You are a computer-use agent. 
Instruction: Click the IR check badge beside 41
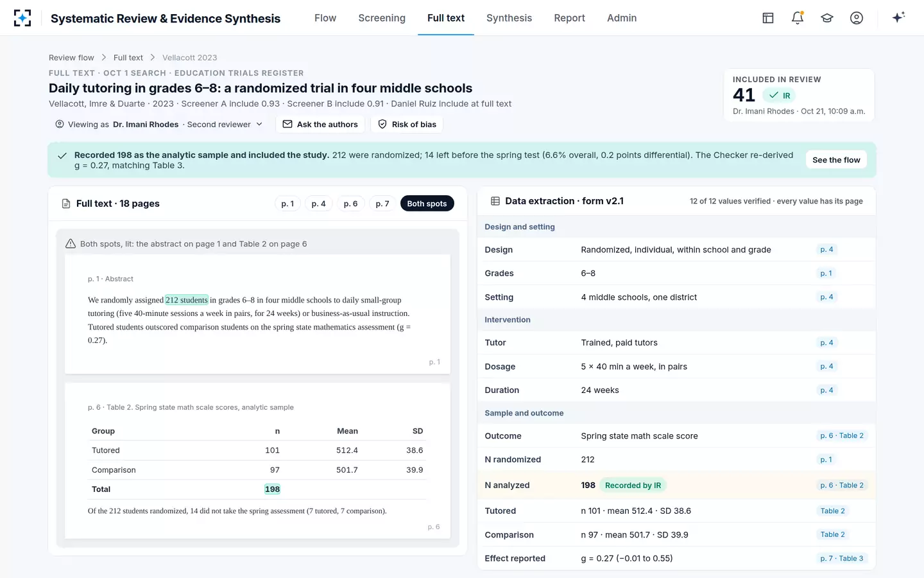pos(780,96)
